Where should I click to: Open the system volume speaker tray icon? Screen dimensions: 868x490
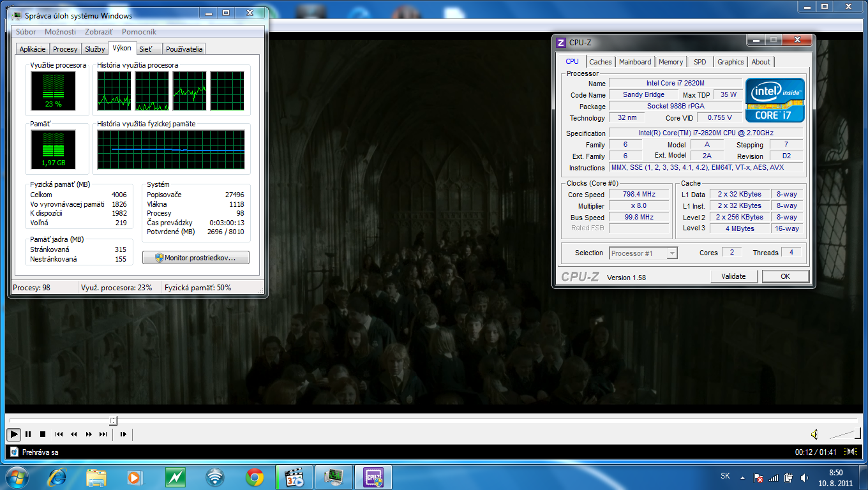pyautogui.click(x=804, y=477)
